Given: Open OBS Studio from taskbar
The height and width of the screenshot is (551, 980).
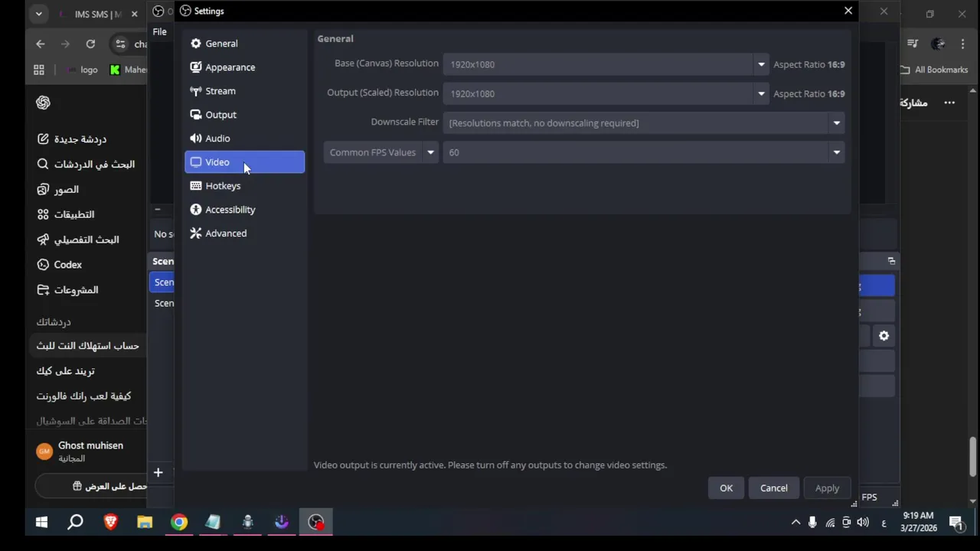Looking at the screenshot, I should point(315,522).
